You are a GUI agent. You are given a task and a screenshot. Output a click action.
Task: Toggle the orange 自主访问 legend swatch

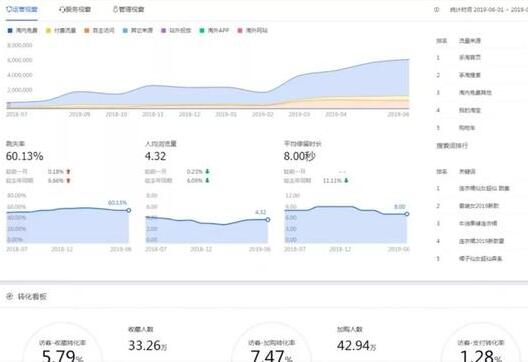[87, 31]
